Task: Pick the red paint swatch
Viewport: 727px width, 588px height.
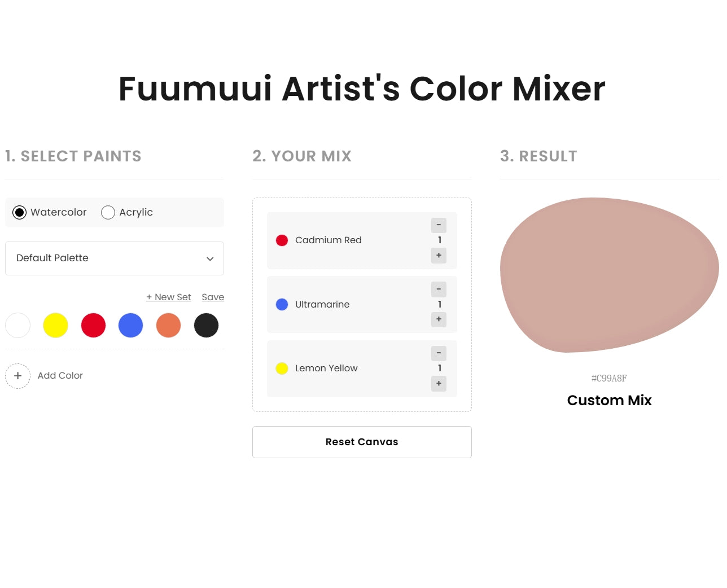Action: [93, 326]
